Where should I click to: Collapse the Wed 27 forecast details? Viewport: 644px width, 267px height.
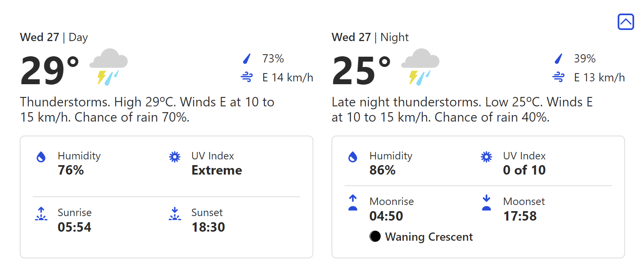pyautogui.click(x=625, y=22)
